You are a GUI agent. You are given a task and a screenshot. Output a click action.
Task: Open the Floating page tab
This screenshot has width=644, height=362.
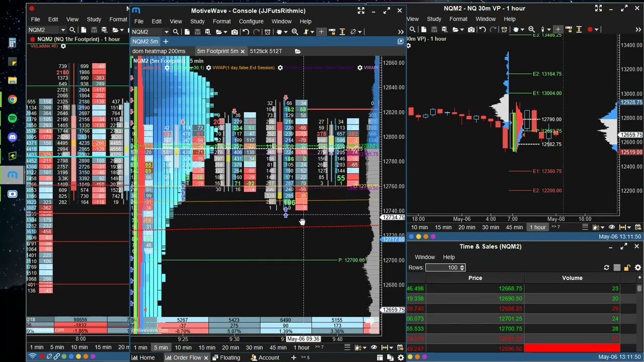coord(226,357)
